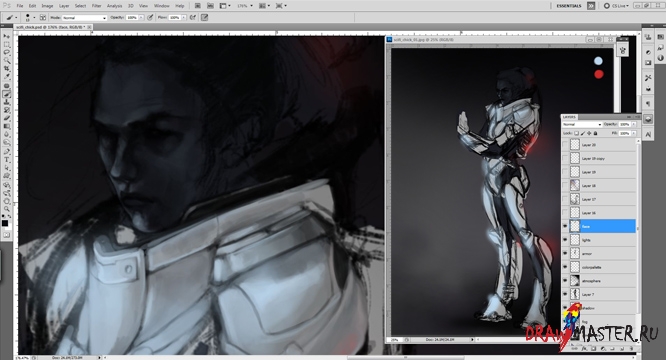This screenshot has height=360, width=666.
Task: Pick the red palette swatch
Action: tap(598, 74)
